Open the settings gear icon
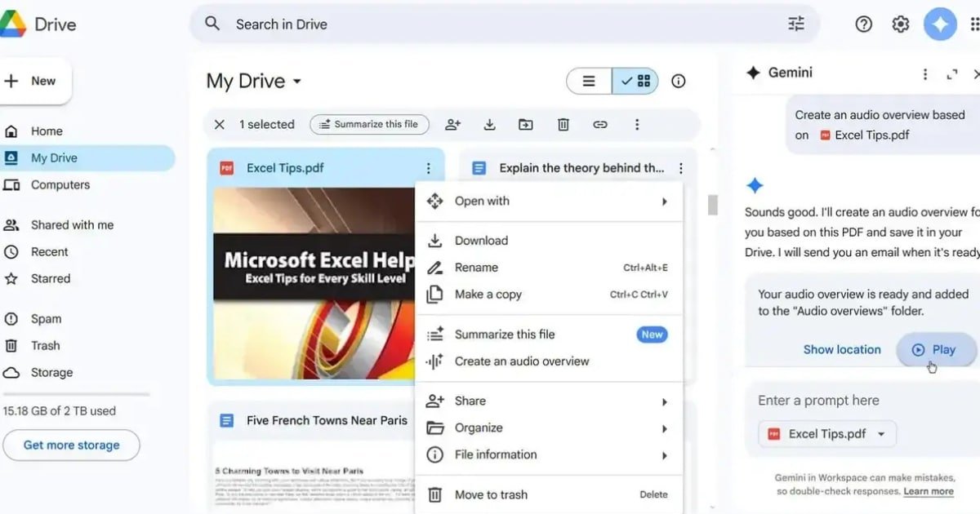This screenshot has height=514, width=980. click(x=901, y=24)
